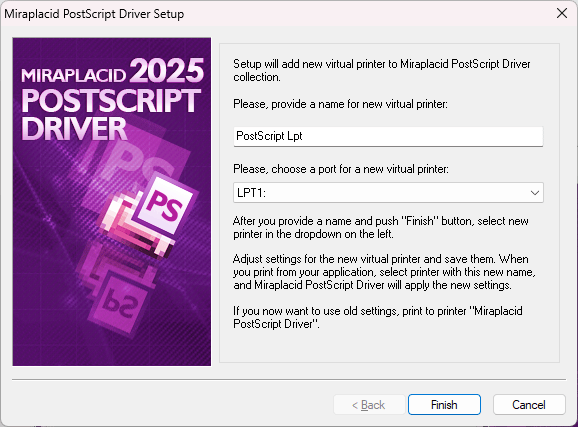The height and width of the screenshot is (427, 578).
Task: Close the setup dialog window
Action: pyautogui.click(x=562, y=14)
